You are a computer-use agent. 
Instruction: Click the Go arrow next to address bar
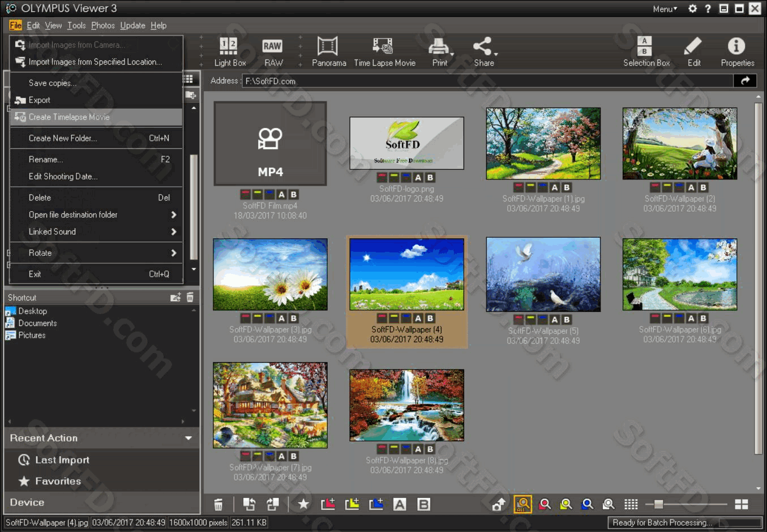tap(745, 81)
